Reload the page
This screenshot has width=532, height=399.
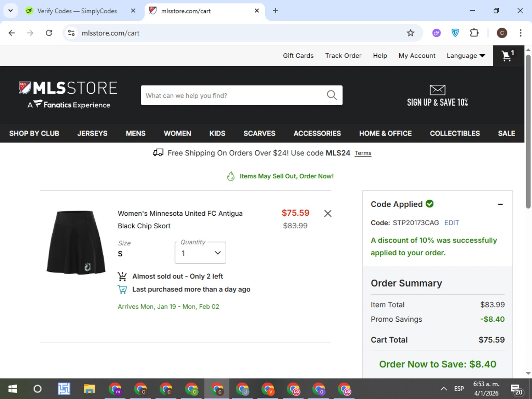click(49, 33)
